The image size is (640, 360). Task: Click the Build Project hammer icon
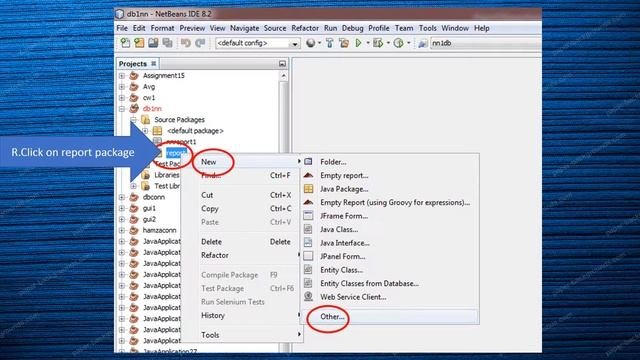[330, 43]
